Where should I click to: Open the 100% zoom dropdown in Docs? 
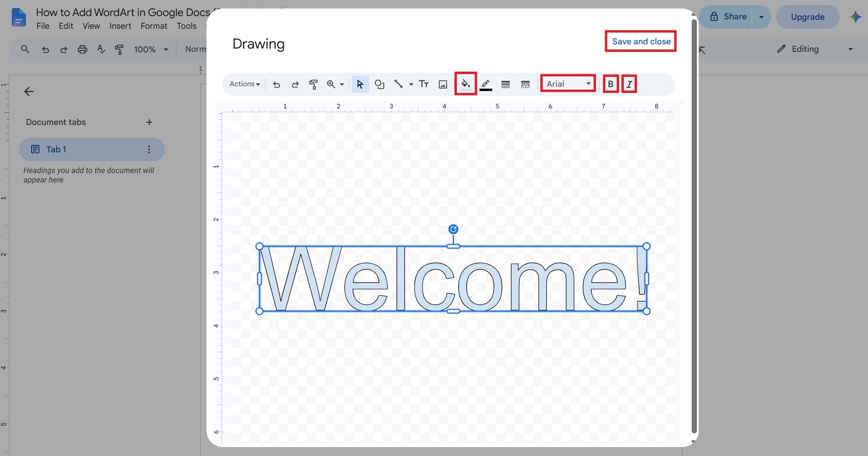(x=151, y=49)
